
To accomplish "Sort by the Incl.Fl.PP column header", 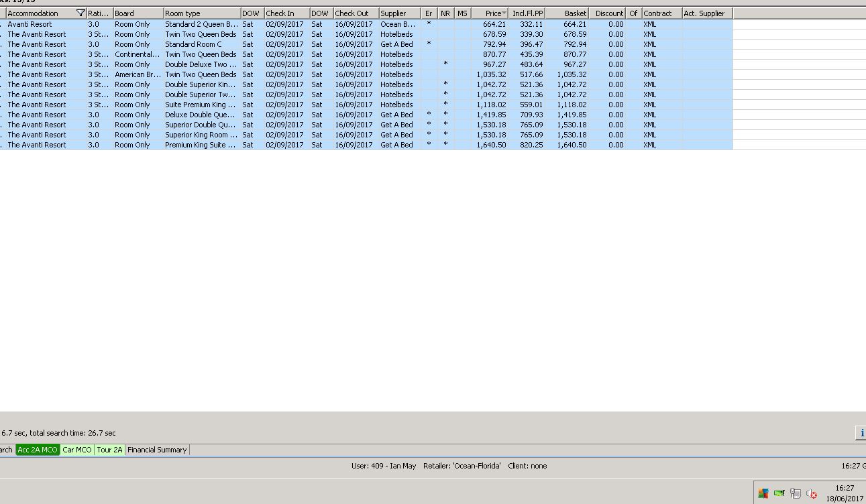I will (527, 13).
